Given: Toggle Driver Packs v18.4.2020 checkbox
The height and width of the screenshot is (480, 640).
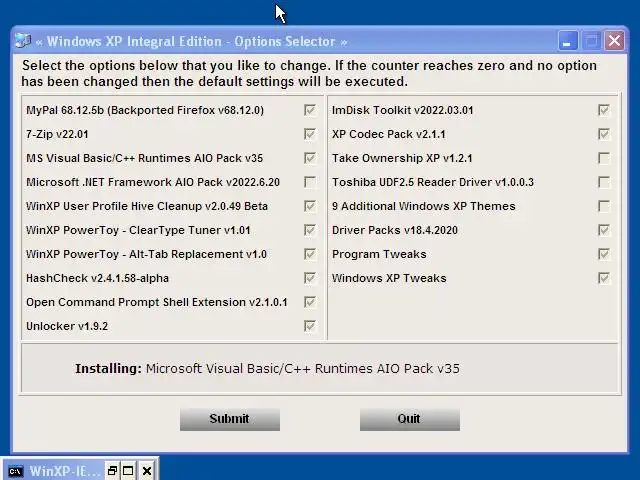Looking at the screenshot, I should (604, 230).
